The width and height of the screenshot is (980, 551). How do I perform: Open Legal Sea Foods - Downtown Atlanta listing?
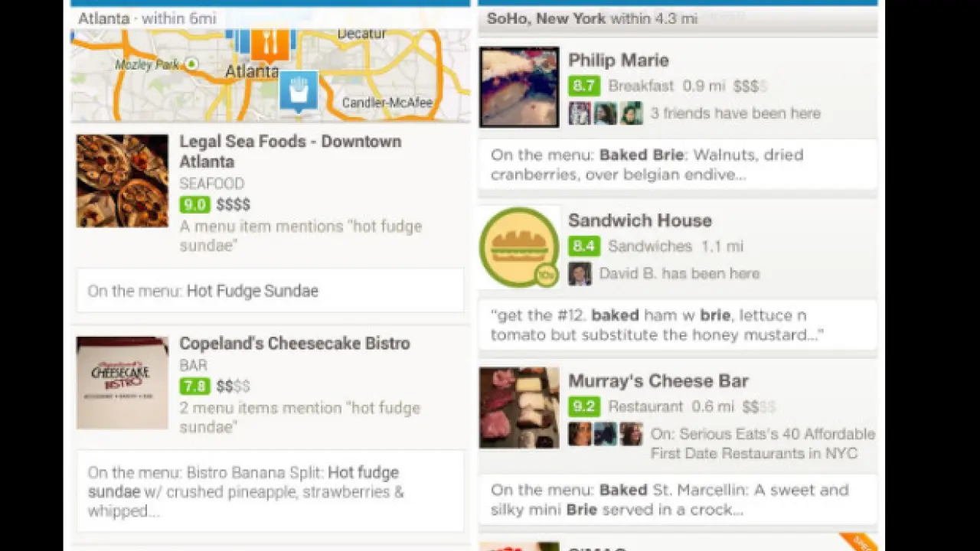coord(290,152)
